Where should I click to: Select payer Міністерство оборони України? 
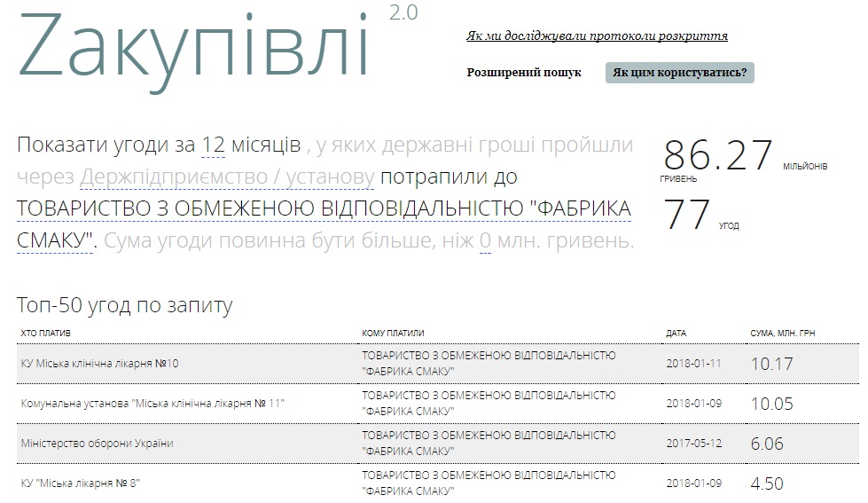pos(98,444)
